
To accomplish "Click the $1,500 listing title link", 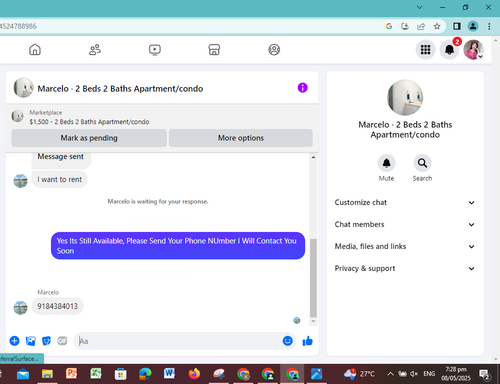I will [x=89, y=122].
